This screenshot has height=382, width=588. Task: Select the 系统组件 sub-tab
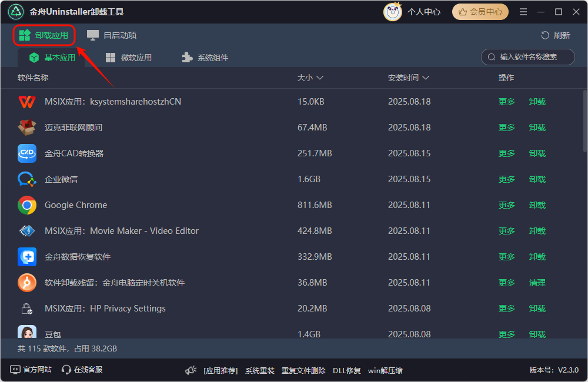tap(205, 58)
